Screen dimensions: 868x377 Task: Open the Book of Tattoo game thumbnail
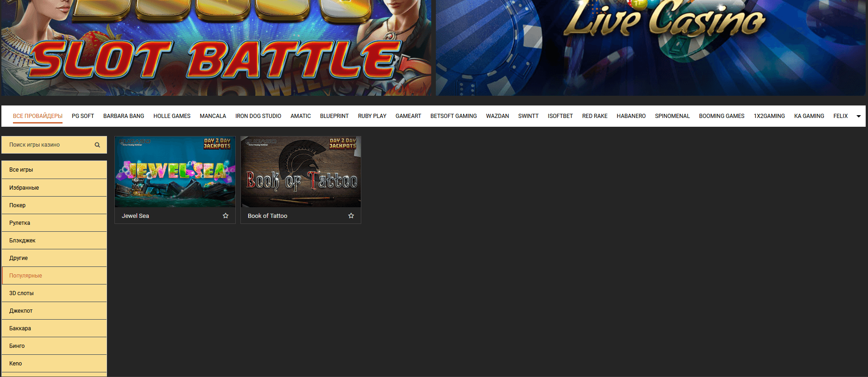(x=301, y=172)
